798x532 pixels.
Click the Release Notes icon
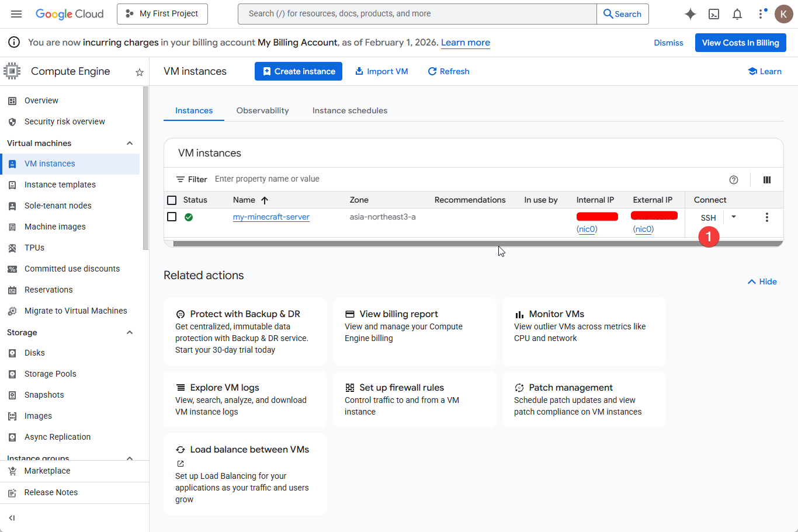point(12,493)
